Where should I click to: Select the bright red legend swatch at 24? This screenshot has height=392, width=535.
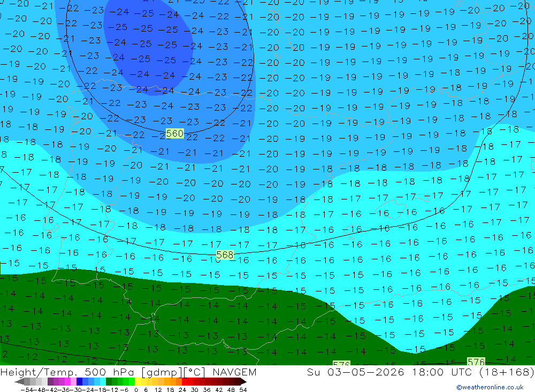coord(184,381)
